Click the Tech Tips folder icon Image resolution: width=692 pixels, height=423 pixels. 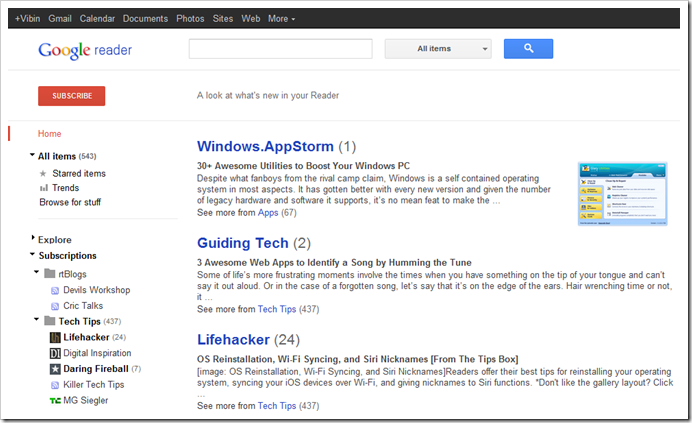click(x=50, y=321)
